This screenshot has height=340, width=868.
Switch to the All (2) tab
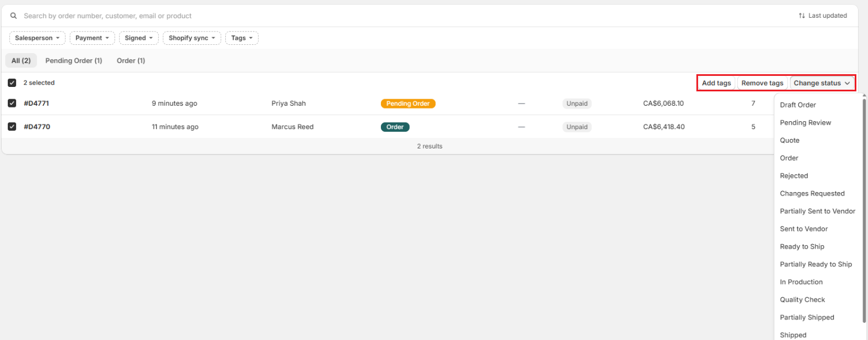tap(21, 60)
